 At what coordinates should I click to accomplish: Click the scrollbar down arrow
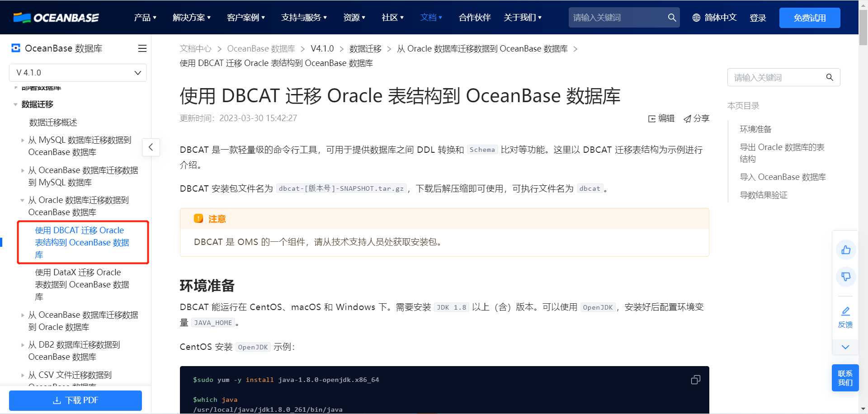pyautogui.click(x=863, y=409)
